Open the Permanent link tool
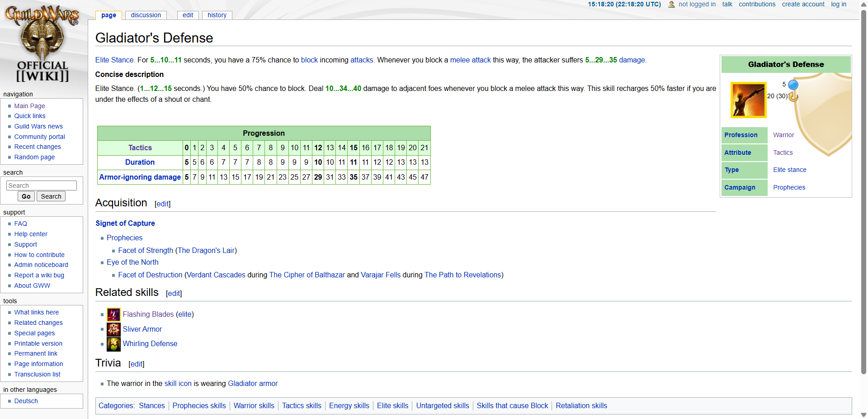Image resolution: width=868 pixels, height=419 pixels. click(36, 353)
